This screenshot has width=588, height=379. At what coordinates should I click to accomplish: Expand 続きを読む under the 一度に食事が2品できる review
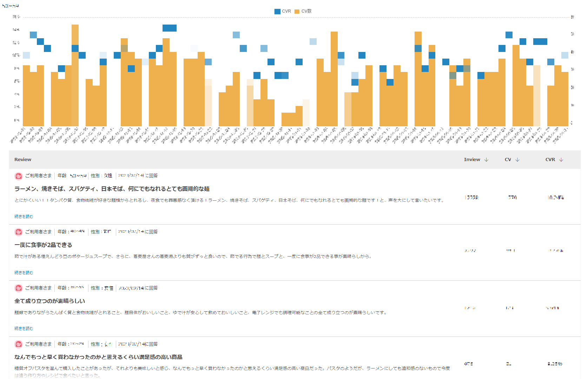24,273
